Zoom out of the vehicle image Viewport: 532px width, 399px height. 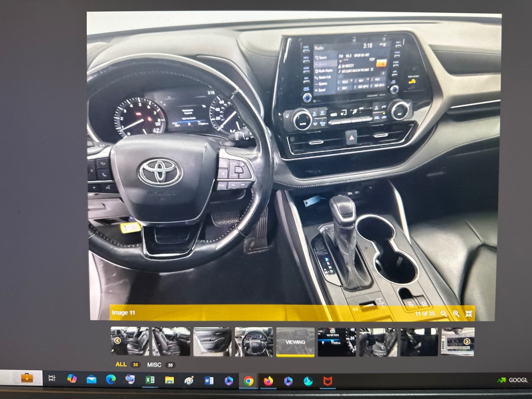tap(443, 314)
